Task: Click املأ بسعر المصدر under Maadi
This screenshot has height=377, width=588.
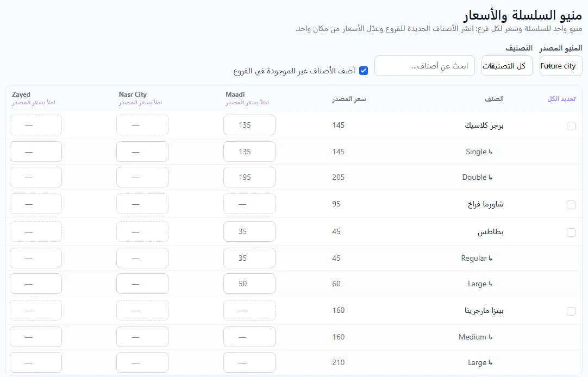Action: 247,102
